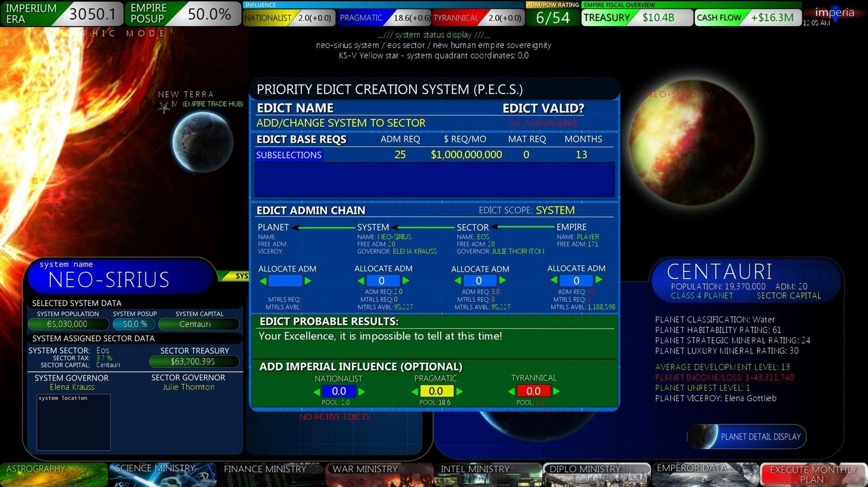868x487 pixels.
Task: Click the sector Allocate ADM value field
Action: 480,281
